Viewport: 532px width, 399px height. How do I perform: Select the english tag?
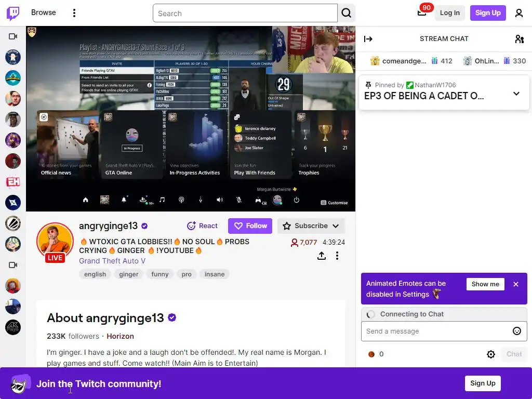(95, 274)
